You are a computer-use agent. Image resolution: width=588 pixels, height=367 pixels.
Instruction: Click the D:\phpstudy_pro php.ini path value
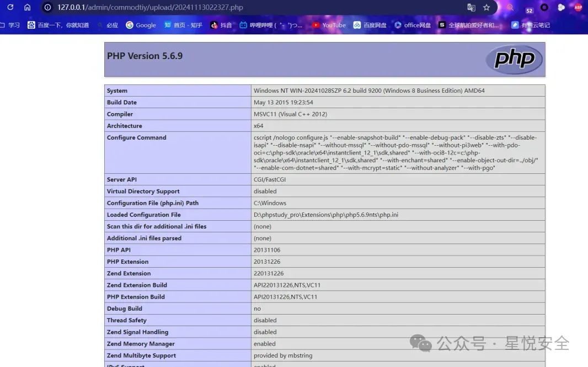[x=326, y=215]
